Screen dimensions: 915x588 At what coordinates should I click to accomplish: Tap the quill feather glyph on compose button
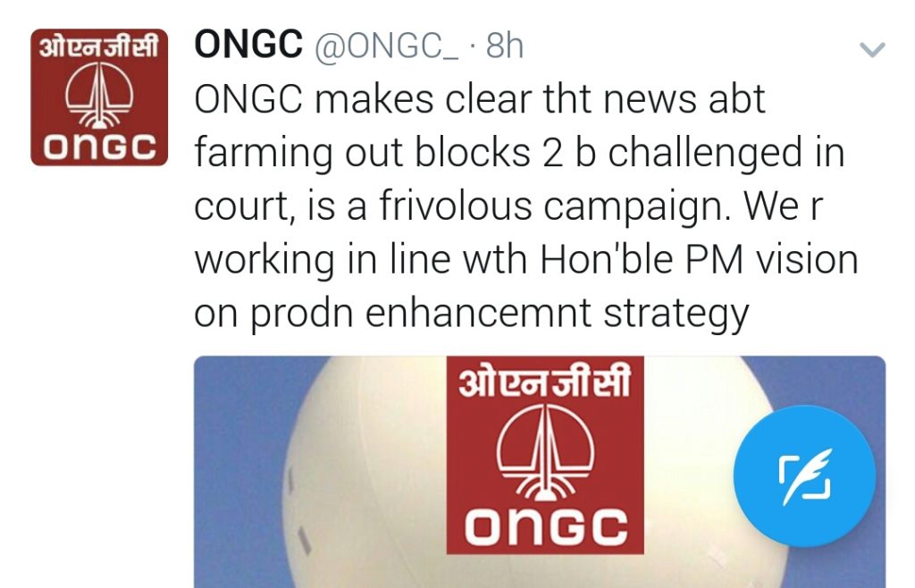[807, 476]
